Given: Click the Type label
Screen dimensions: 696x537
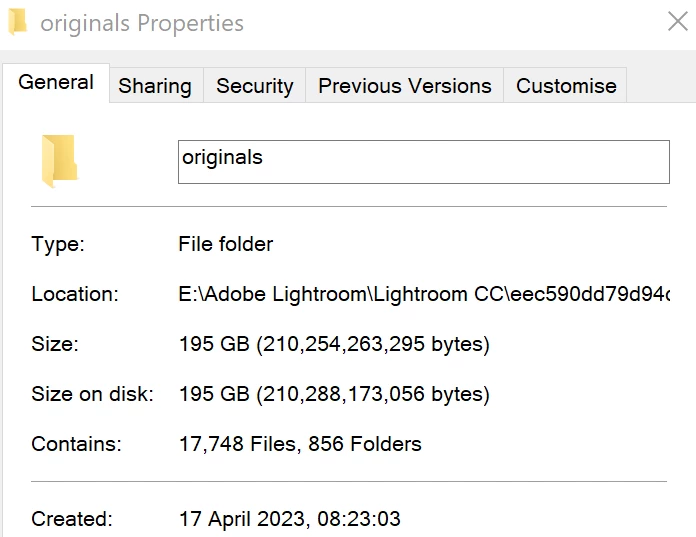Looking at the screenshot, I should (x=58, y=244).
